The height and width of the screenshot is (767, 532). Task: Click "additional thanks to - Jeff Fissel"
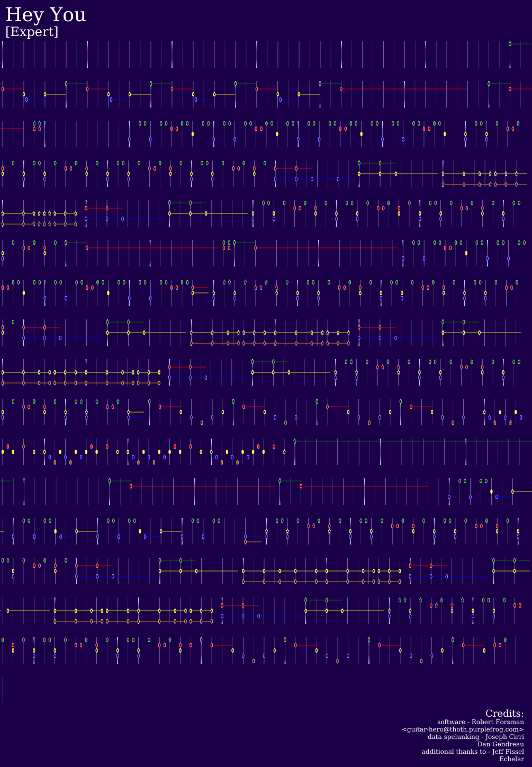pos(473,752)
